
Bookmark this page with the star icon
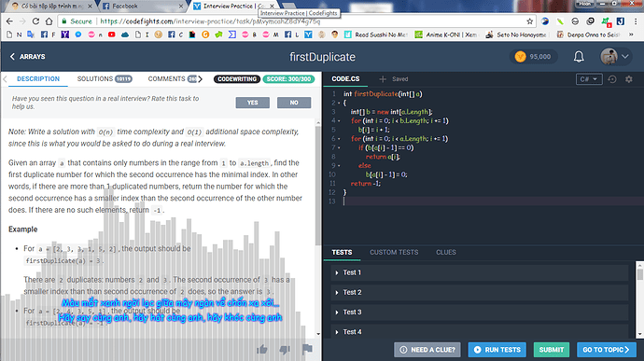(x=530, y=21)
